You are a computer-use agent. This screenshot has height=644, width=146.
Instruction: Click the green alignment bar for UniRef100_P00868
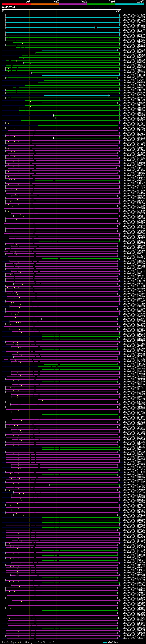point(80,593)
